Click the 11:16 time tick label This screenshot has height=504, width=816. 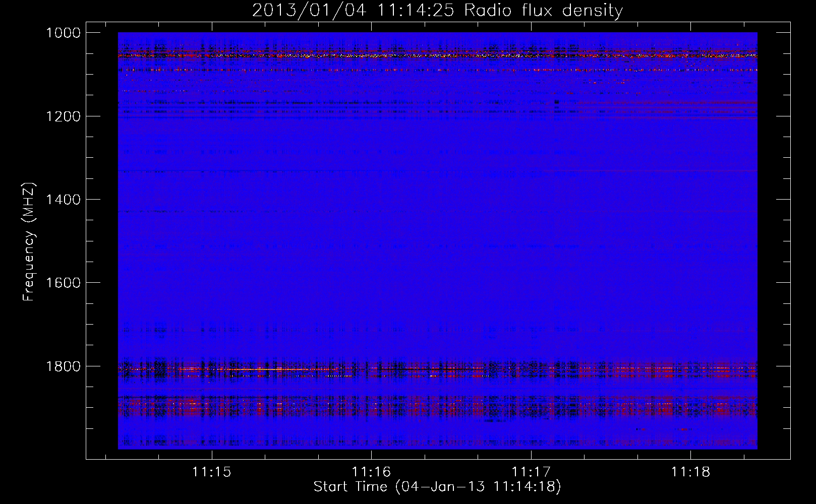click(x=371, y=472)
